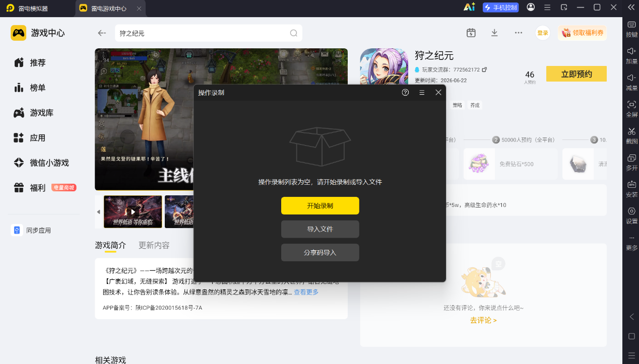This screenshot has width=639, height=364.
Task: Click 去评论 link
Action: click(483, 320)
